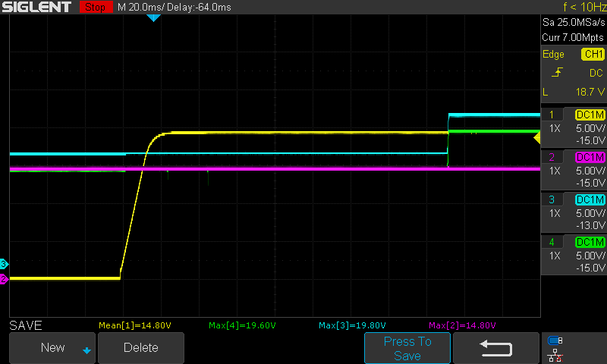Click the New save menu button
The width and height of the screenshot is (607, 364).
[52, 347]
